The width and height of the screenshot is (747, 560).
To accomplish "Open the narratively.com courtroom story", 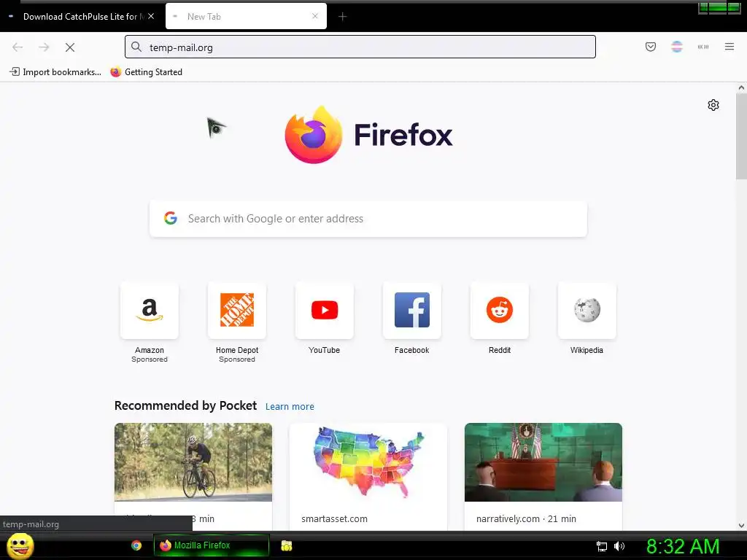I will [x=543, y=462].
